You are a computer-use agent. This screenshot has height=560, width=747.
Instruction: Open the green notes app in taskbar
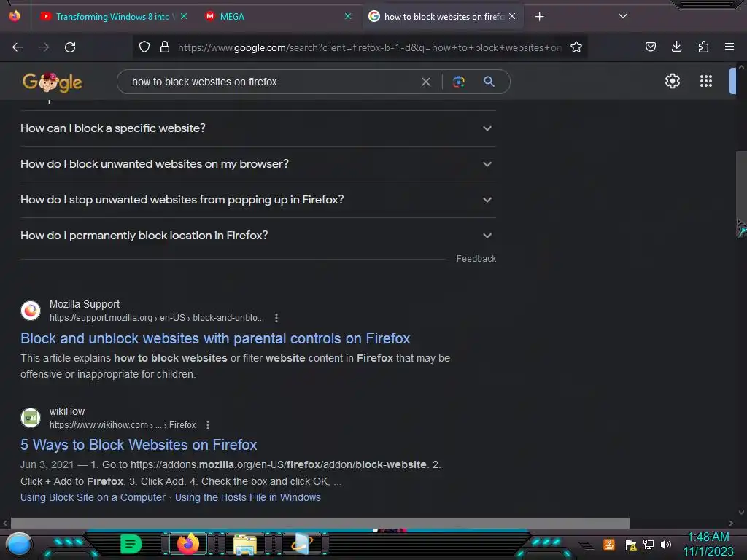(131, 544)
